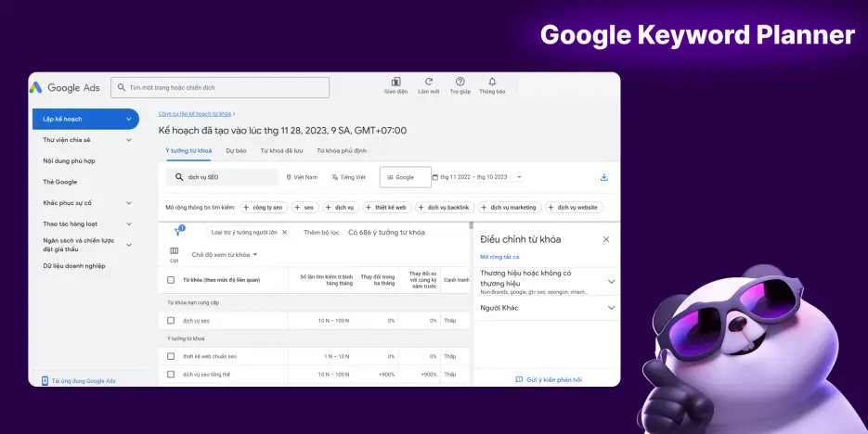Switch to the Từ khoá đã lưu tab

click(x=282, y=150)
